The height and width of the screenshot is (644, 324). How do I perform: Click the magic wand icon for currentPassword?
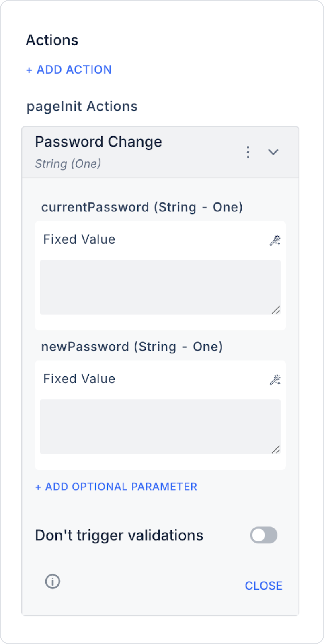(275, 240)
